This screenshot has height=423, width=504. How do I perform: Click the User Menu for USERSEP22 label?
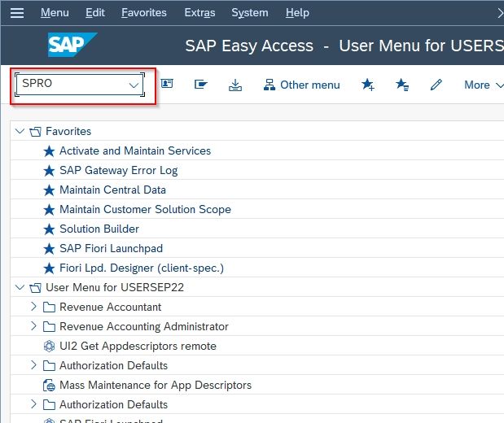coord(115,287)
